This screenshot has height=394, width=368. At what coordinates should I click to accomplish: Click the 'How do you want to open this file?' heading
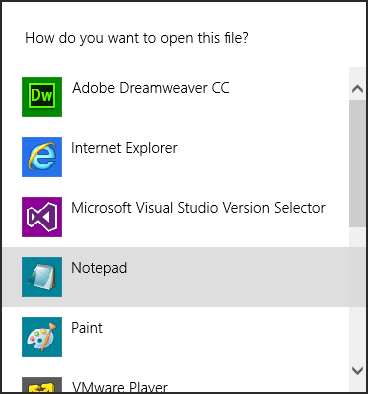coord(137,38)
